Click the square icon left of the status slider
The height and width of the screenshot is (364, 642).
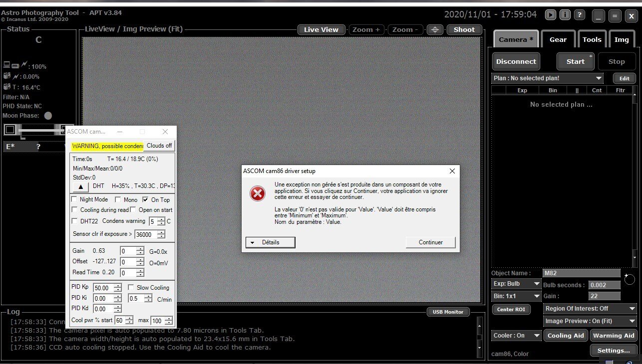[x=10, y=130]
